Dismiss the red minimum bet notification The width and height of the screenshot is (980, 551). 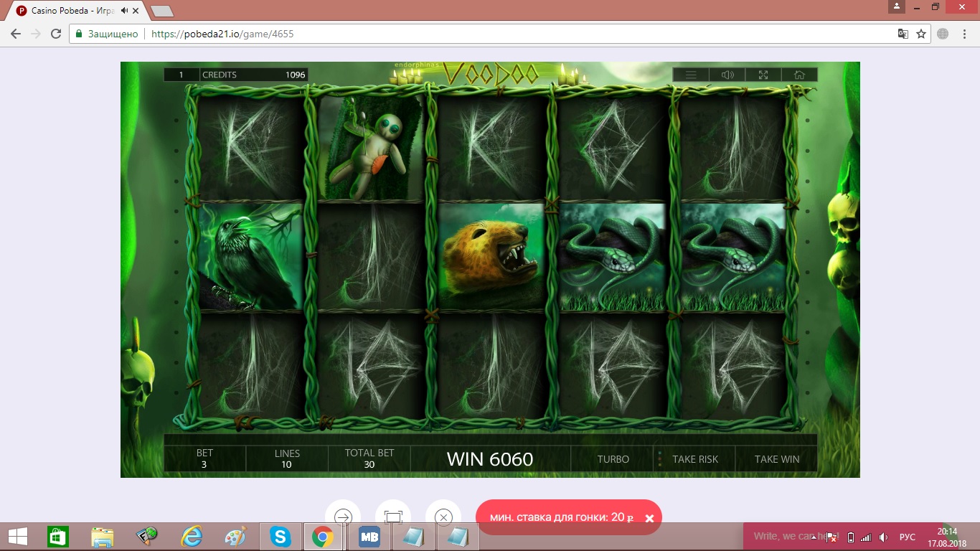[x=649, y=518]
